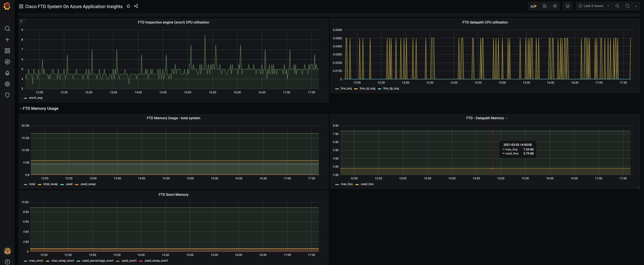Click the max_lina legend color swatch
This screenshot has width=644, height=265.
[337, 184]
